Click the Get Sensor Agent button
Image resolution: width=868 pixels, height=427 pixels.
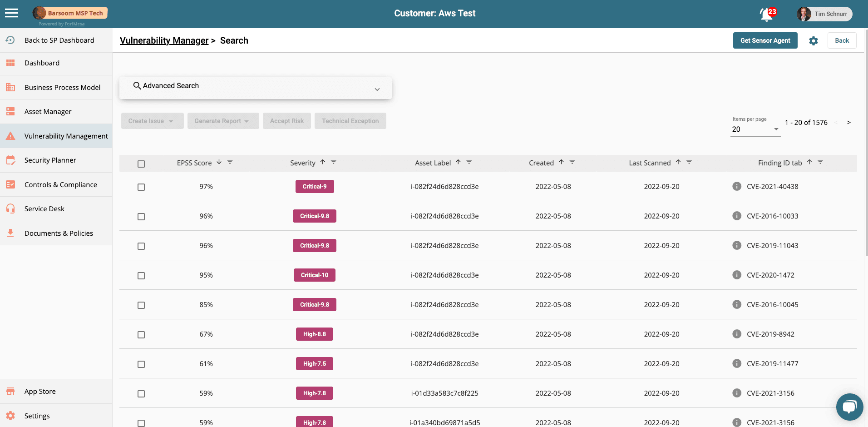765,40
